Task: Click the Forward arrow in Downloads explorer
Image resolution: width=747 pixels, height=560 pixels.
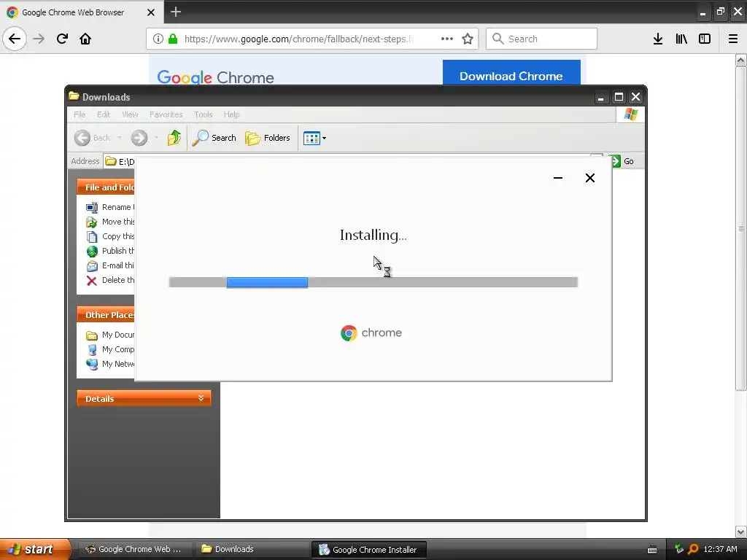Action: 139,138
